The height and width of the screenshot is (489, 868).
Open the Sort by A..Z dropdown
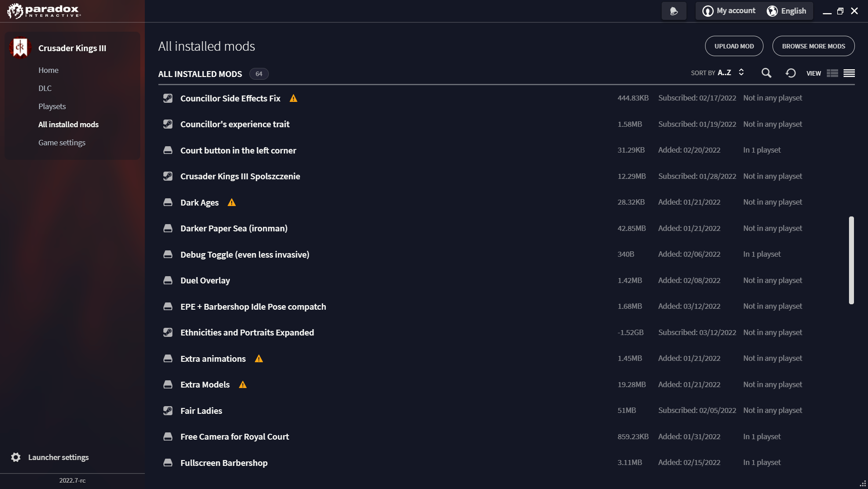(718, 72)
